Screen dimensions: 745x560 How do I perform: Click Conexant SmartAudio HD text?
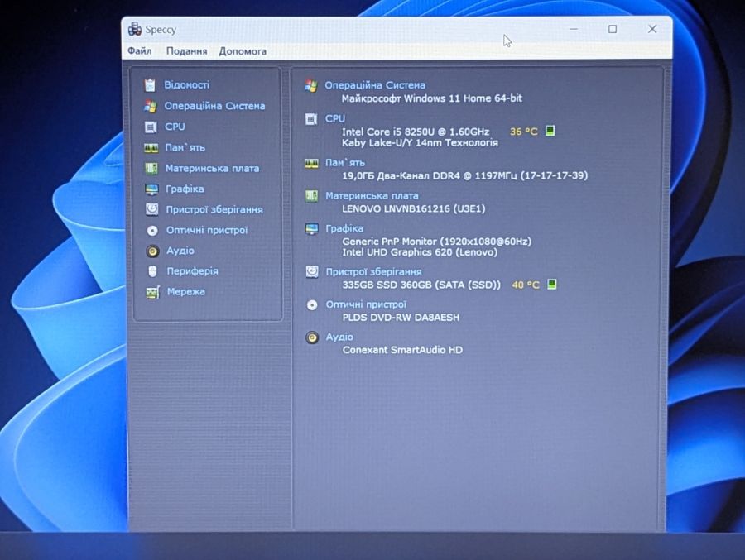(x=402, y=350)
